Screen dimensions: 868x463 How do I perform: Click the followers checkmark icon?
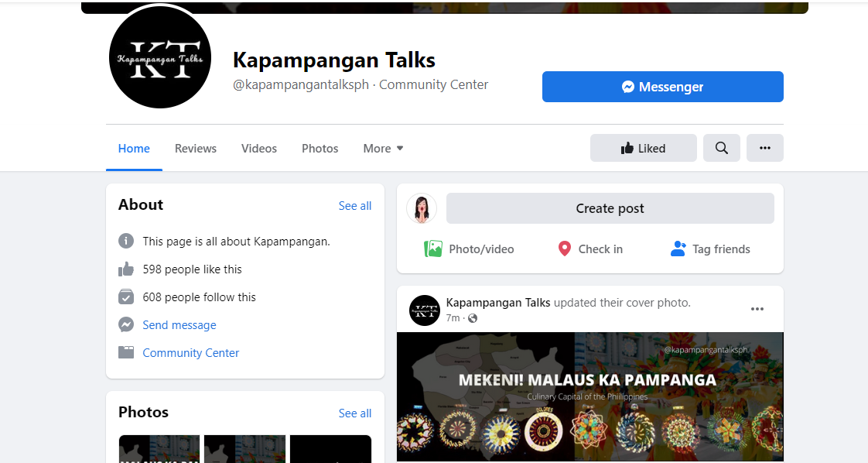pyautogui.click(x=126, y=297)
